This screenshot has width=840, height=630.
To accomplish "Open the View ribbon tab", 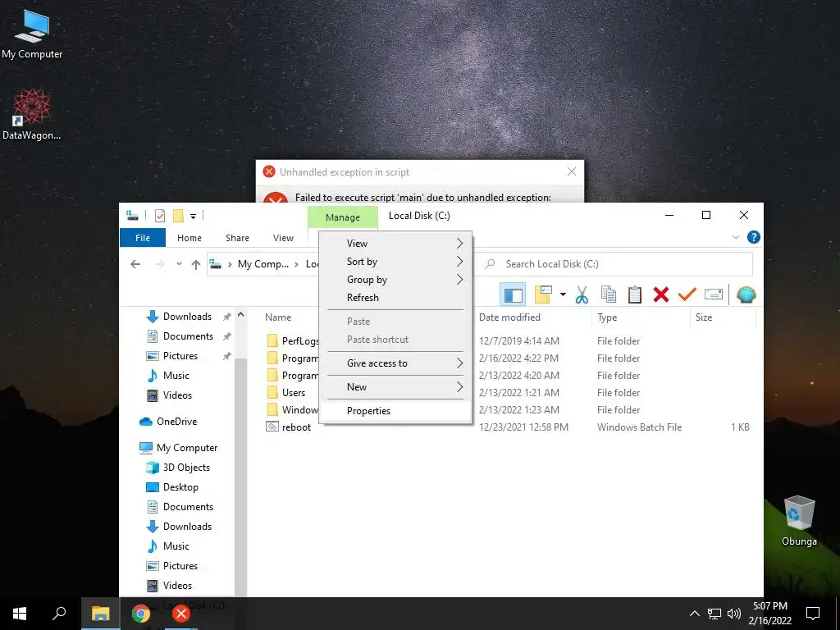I will pos(283,238).
